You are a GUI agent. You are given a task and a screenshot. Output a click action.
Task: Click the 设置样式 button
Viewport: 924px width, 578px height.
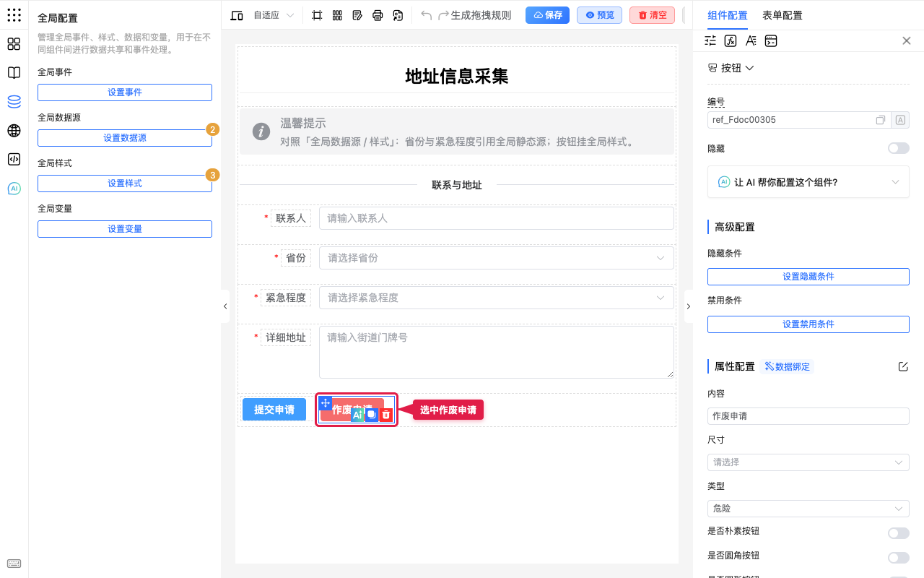[125, 184]
